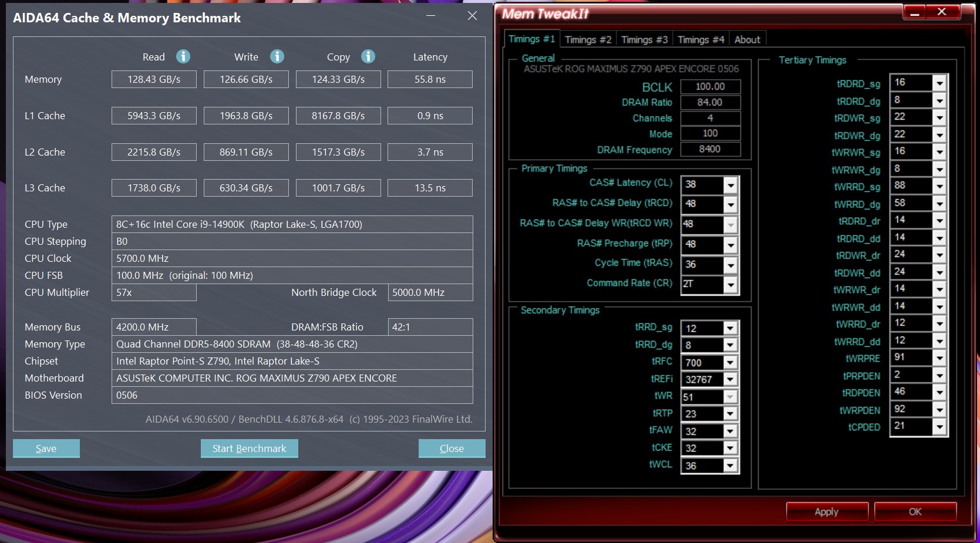
Task: Click the BIOS Version value 0506
Action: (292, 395)
